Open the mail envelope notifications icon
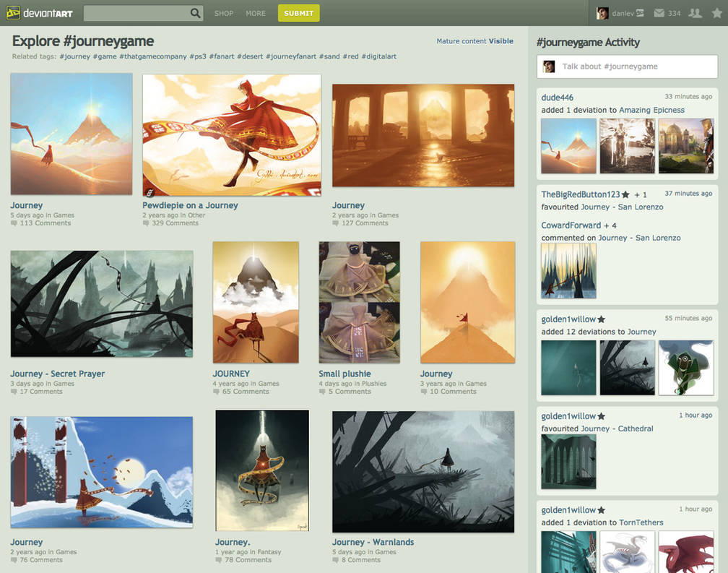728x573 pixels. tap(659, 13)
